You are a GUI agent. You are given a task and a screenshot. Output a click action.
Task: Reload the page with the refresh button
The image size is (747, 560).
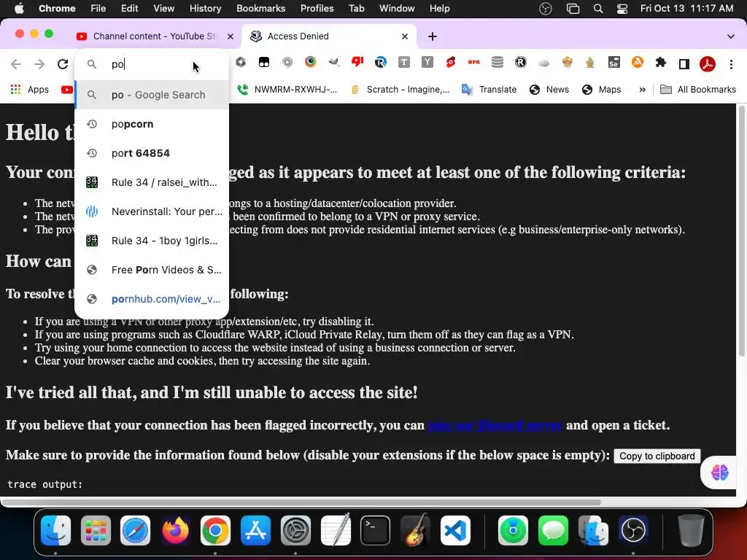[63, 64]
